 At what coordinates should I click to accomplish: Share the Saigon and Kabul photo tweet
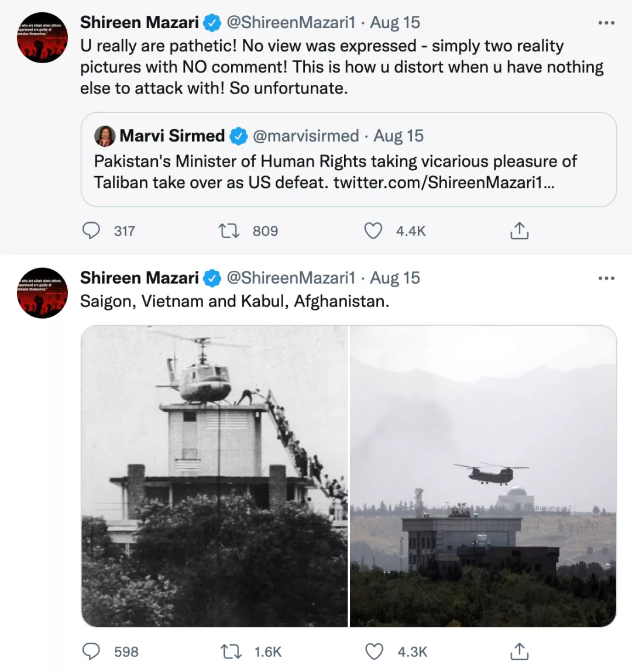[519, 652]
